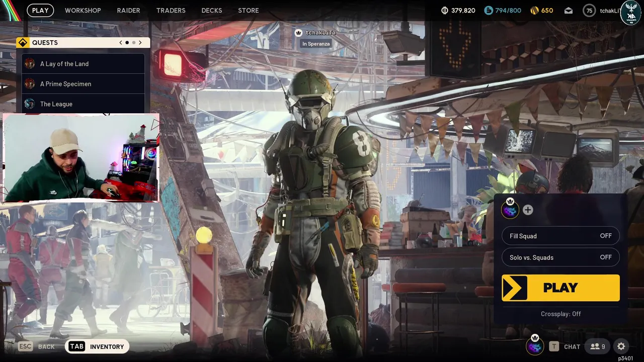Click the coin currency icon beside 379.820
Image resolution: width=644 pixels, height=362 pixels.
444,10
